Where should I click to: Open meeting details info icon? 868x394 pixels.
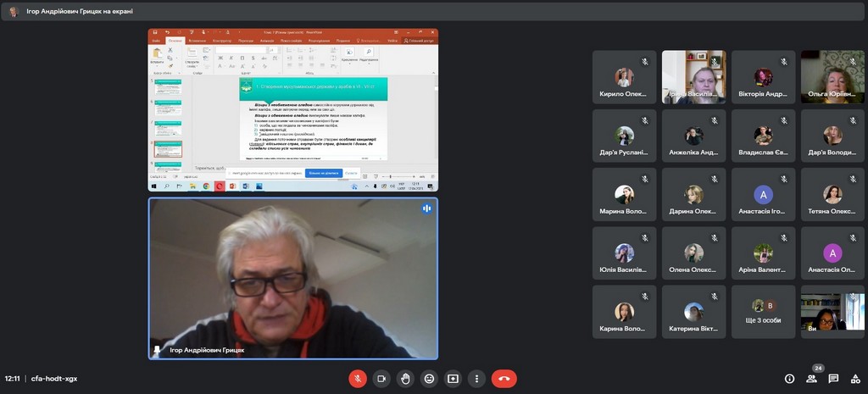coord(789,379)
